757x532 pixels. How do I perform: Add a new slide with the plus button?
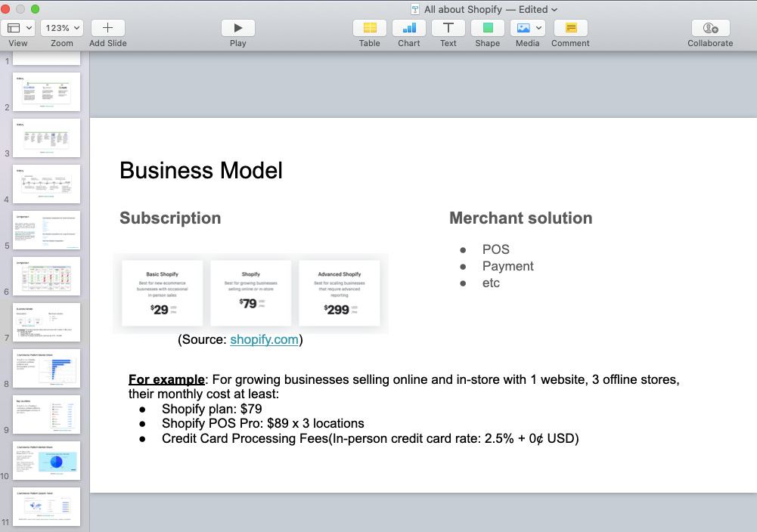pos(107,28)
